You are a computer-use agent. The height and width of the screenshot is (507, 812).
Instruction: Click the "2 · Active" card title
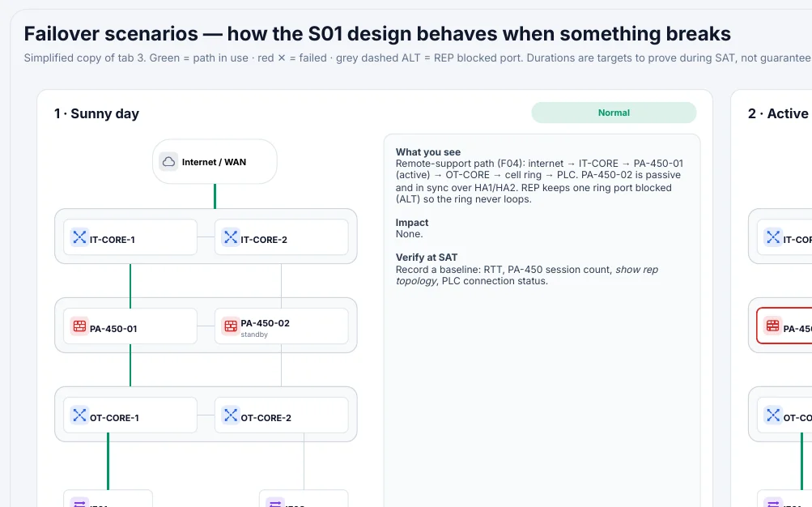[778, 113]
